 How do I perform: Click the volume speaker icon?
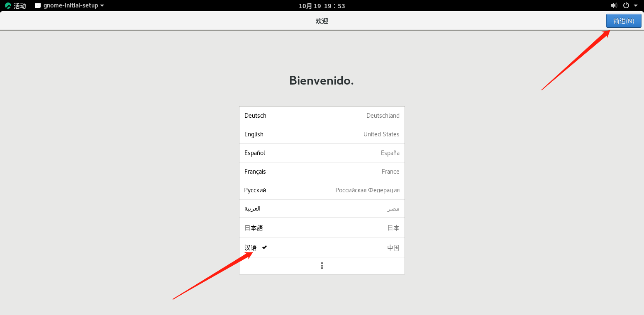[x=614, y=5]
